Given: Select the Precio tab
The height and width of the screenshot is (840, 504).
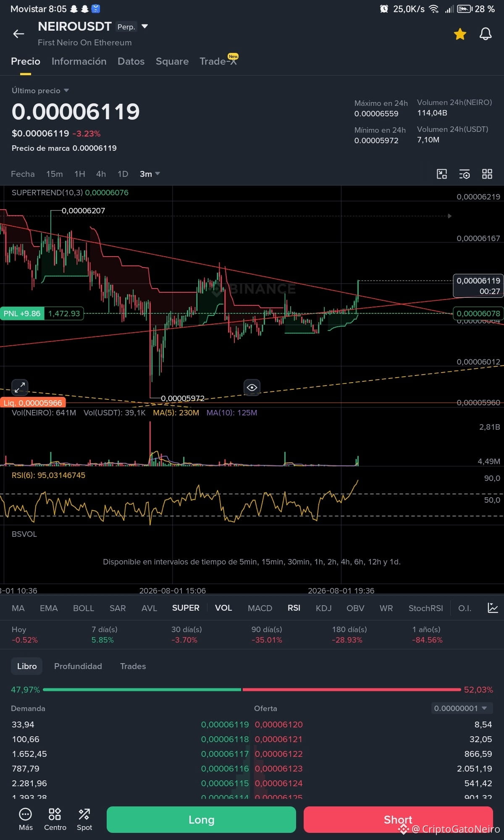Looking at the screenshot, I should coord(26,61).
